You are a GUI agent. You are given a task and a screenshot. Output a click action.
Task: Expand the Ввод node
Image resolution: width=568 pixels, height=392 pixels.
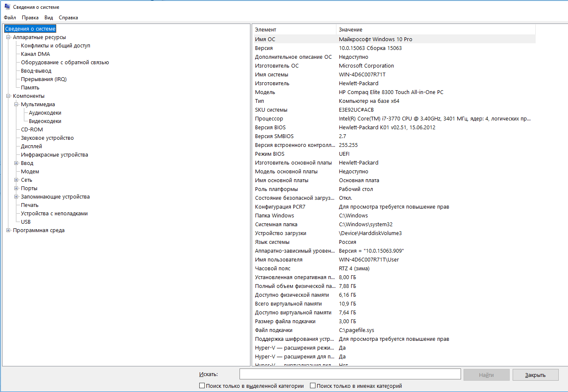(16, 163)
